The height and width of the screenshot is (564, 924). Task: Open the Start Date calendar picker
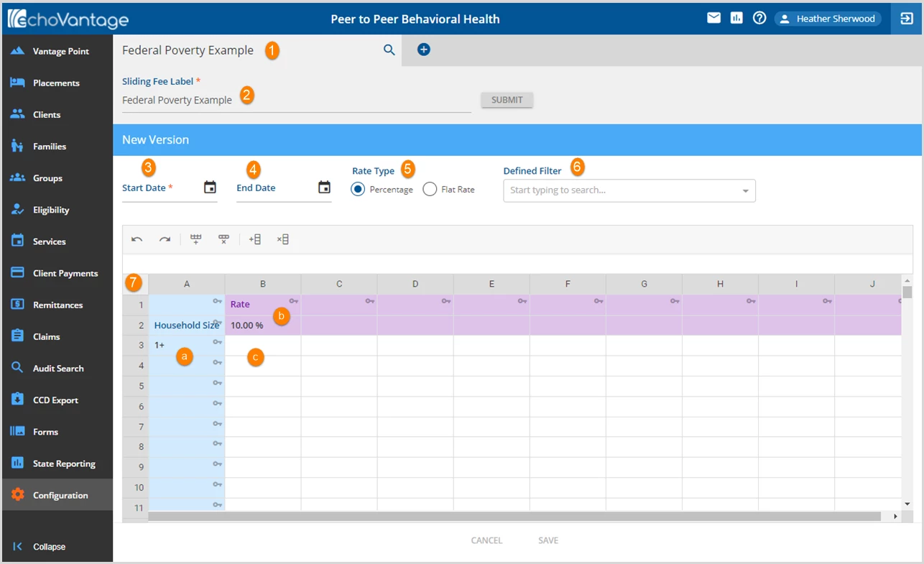210,188
